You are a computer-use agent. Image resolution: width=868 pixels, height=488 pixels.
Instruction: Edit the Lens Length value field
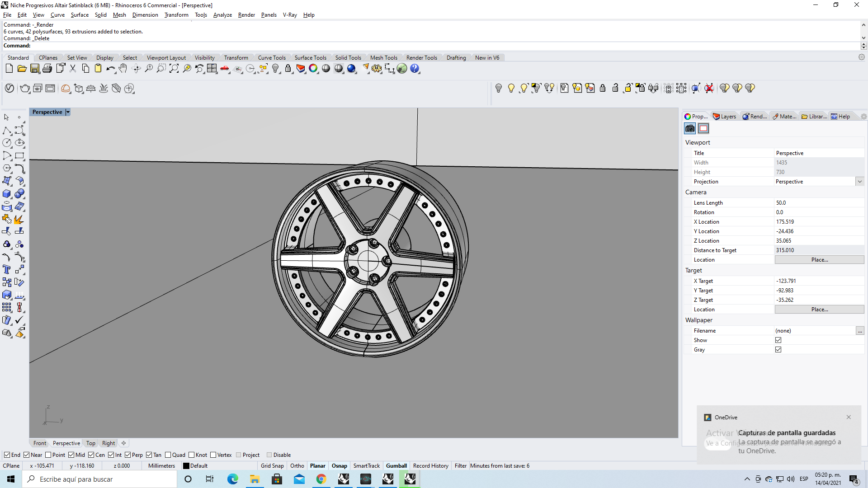point(819,203)
